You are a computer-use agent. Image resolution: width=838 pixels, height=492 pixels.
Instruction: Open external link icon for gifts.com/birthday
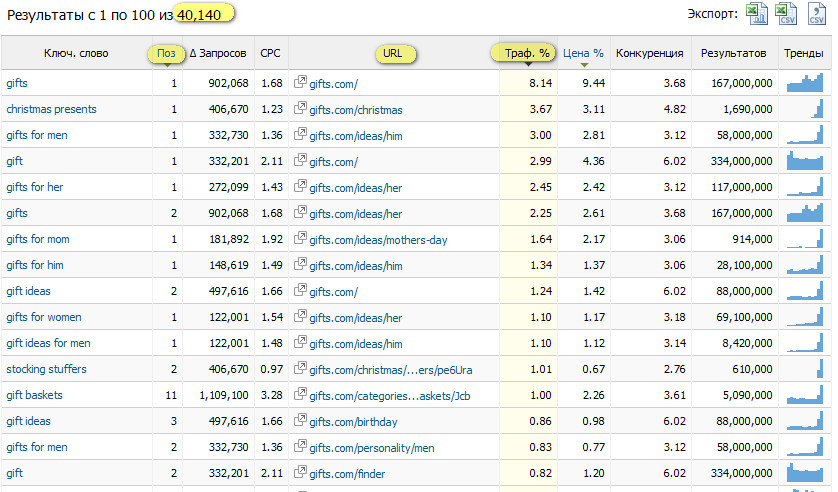click(300, 420)
